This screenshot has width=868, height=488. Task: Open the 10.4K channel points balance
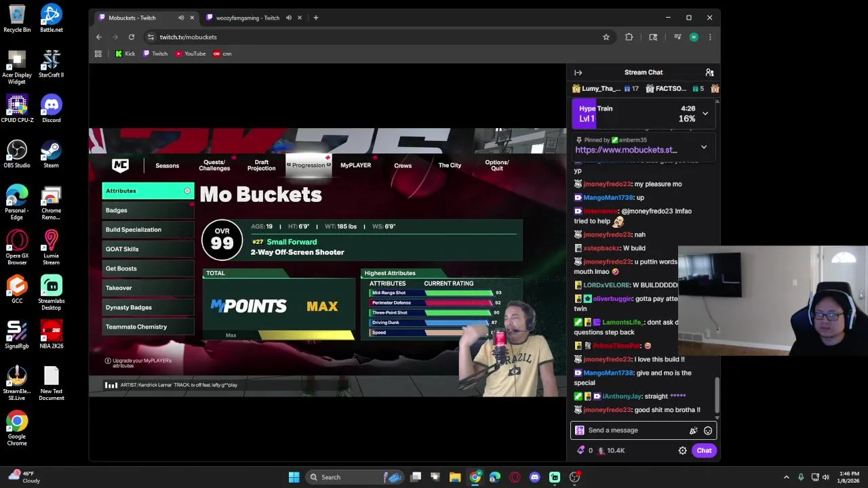[x=611, y=451]
